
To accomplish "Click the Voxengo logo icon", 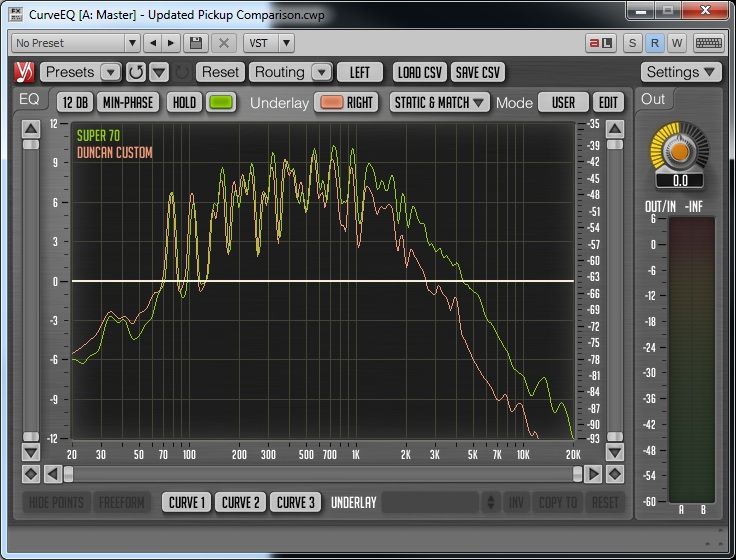I will click(24, 72).
